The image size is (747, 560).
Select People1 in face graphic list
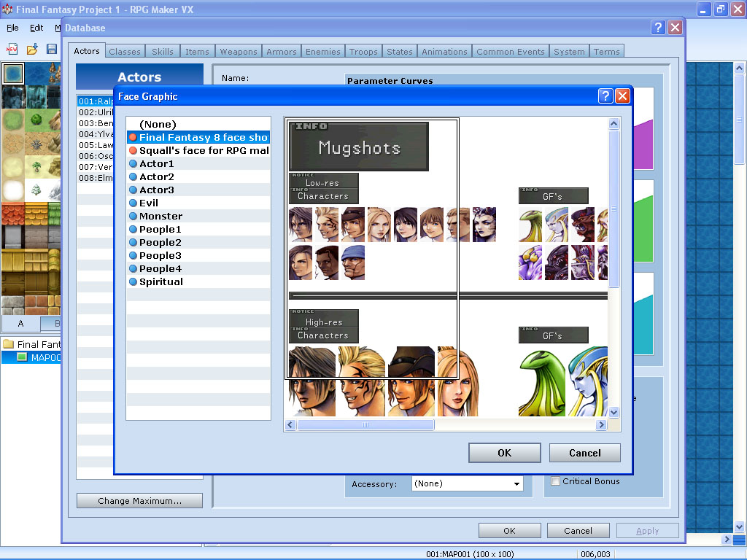(x=198, y=230)
